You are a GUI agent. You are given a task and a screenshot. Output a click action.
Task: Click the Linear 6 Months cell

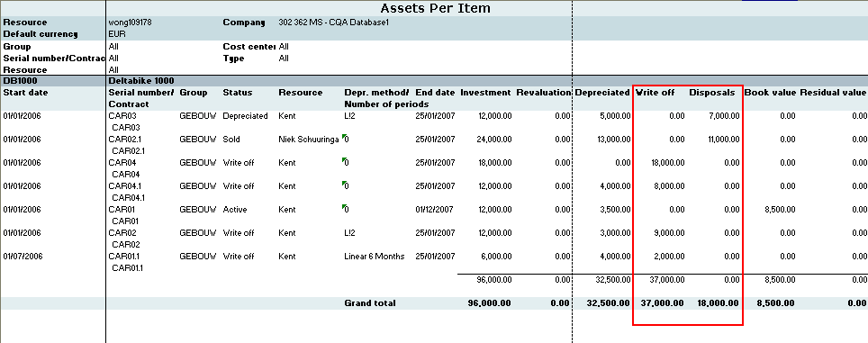(x=375, y=257)
